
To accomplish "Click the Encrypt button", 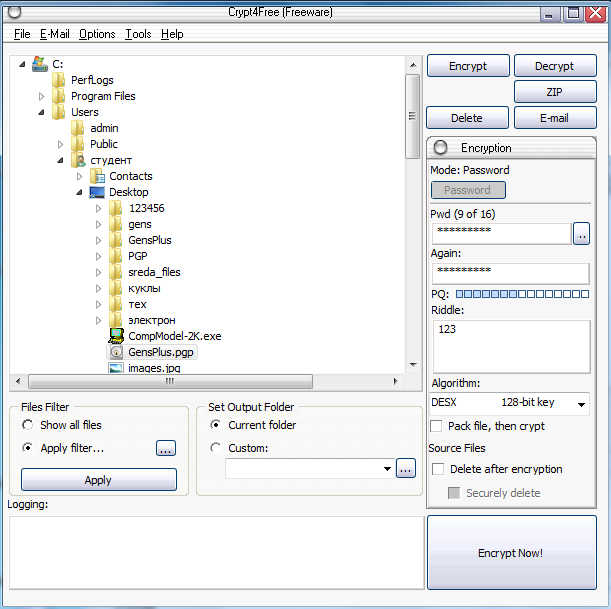I will 468,65.
